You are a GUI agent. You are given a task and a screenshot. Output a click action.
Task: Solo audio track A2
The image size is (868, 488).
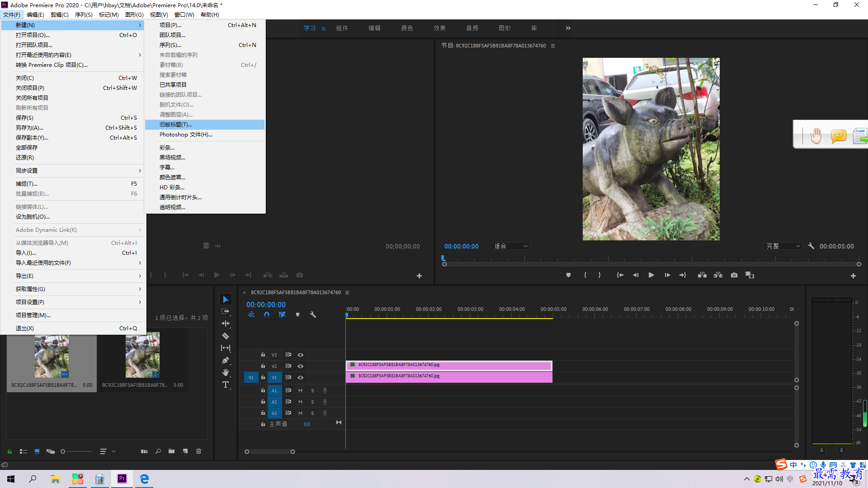312,402
